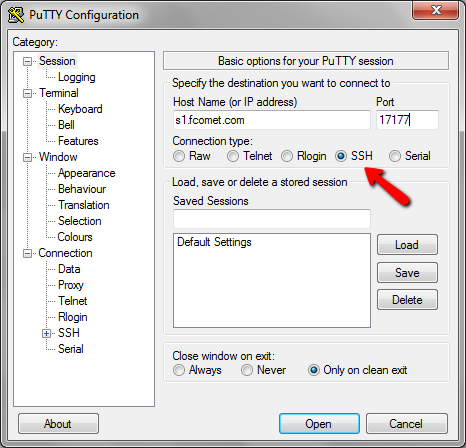Image resolution: width=466 pixels, height=448 pixels.
Task: Focus the Host Name input field
Action: click(x=272, y=120)
